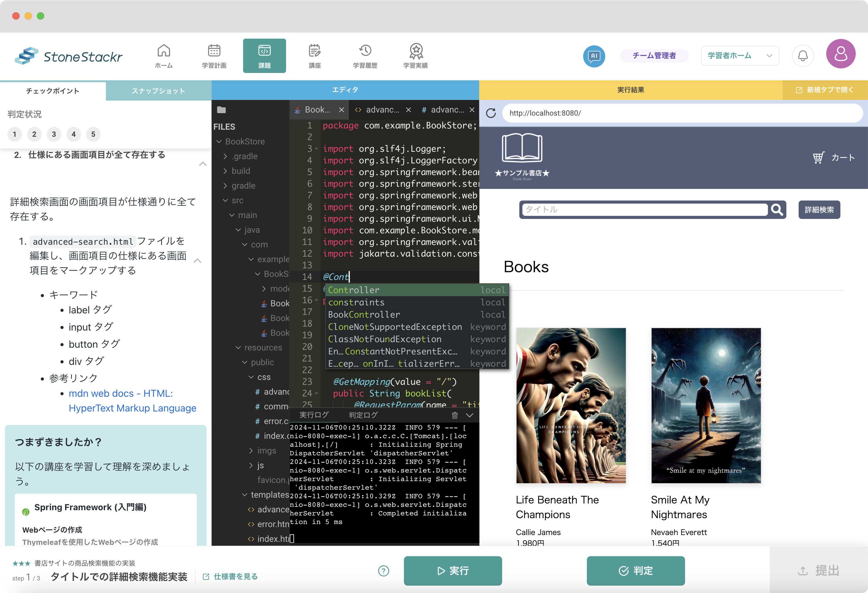The height and width of the screenshot is (593, 868).
Task: Click the search magnifier icon in bookstore
Action: point(777,210)
